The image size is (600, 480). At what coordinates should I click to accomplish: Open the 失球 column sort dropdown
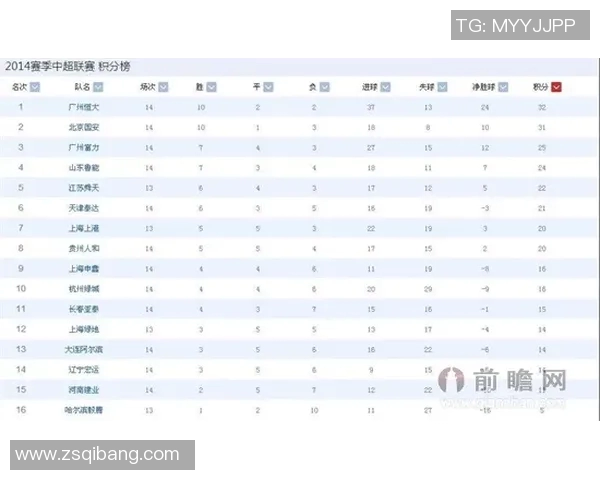tap(442, 87)
